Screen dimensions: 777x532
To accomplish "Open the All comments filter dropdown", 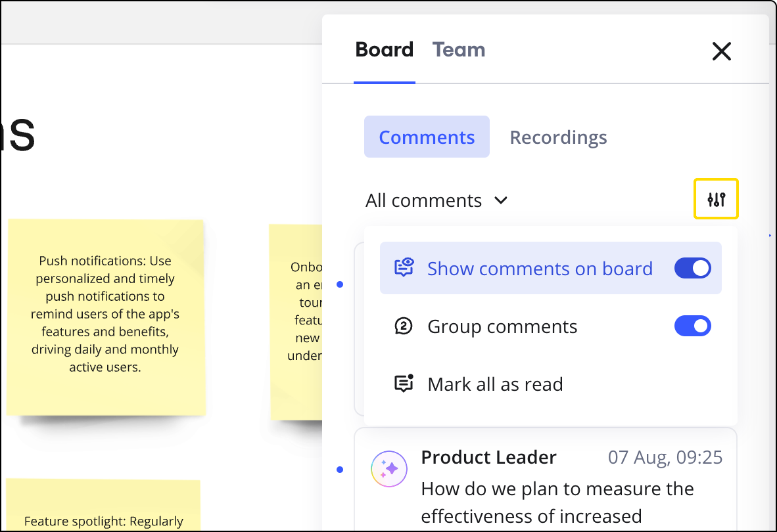I will [436, 200].
